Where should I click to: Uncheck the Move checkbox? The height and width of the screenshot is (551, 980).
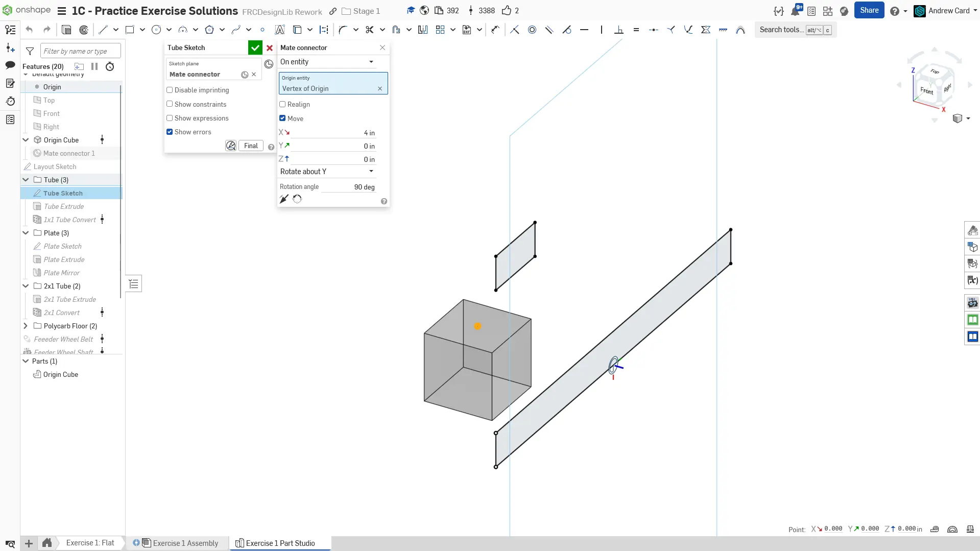pos(282,118)
